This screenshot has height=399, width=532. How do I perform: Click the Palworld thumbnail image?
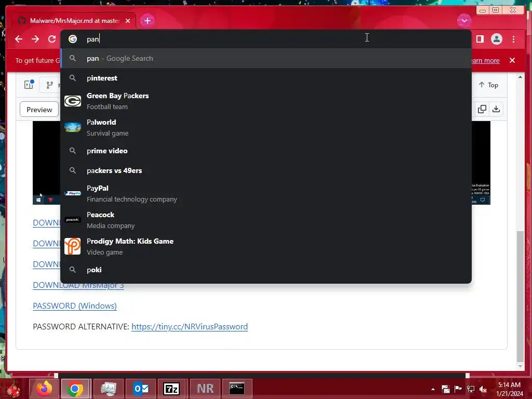tap(73, 128)
